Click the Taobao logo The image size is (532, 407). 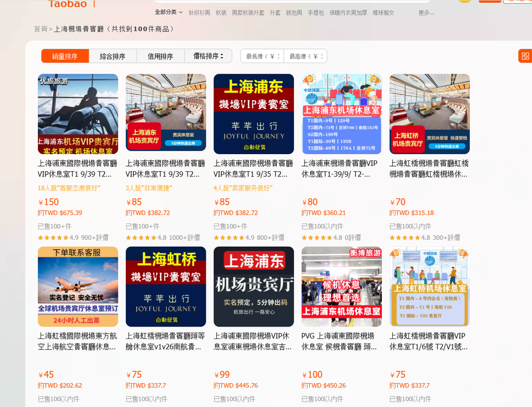pyautogui.click(x=68, y=4)
